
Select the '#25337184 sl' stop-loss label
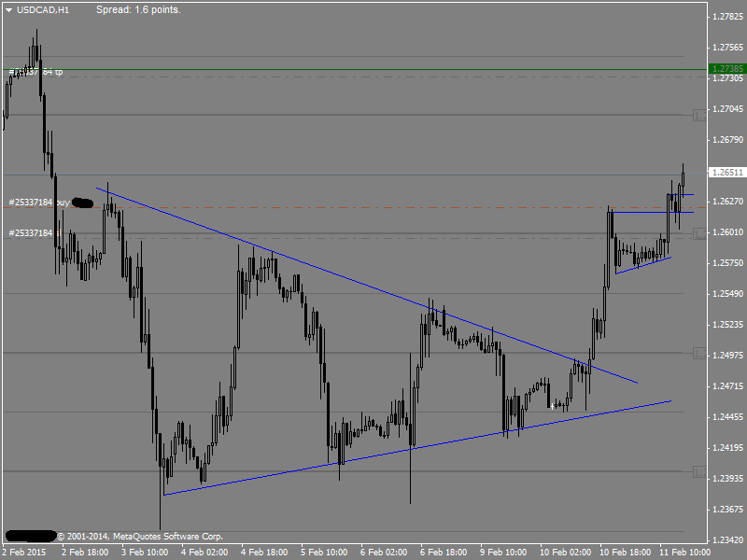[x=35, y=232]
